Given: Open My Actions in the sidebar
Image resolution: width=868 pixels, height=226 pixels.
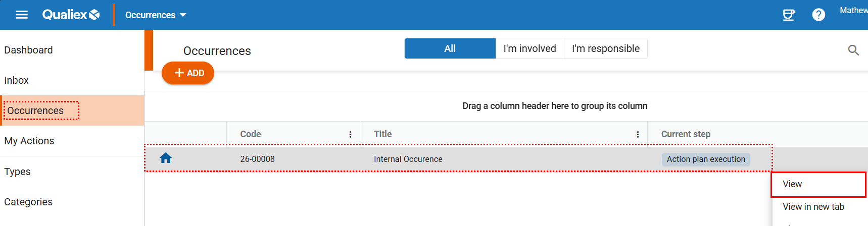Looking at the screenshot, I should (29, 141).
